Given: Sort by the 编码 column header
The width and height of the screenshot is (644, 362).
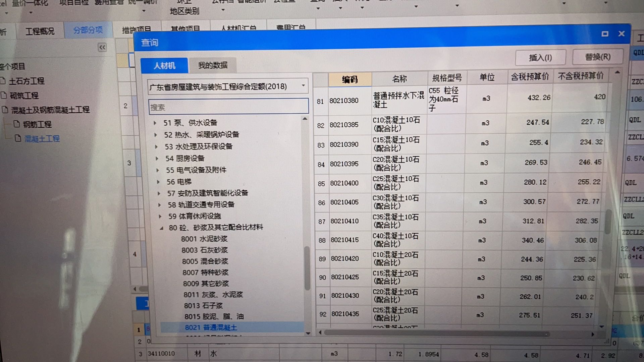Looking at the screenshot, I should click(350, 79).
